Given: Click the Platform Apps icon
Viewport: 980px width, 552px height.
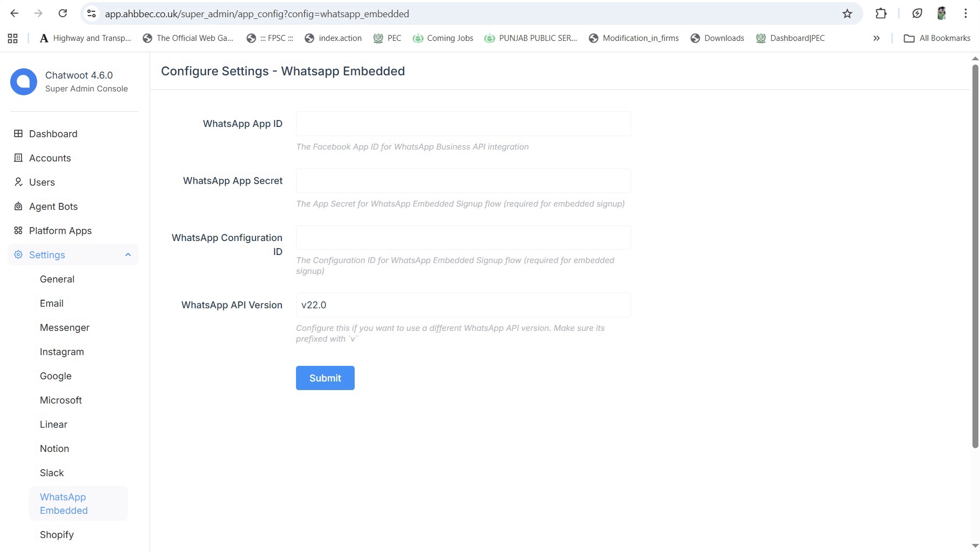Looking at the screenshot, I should (x=18, y=230).
